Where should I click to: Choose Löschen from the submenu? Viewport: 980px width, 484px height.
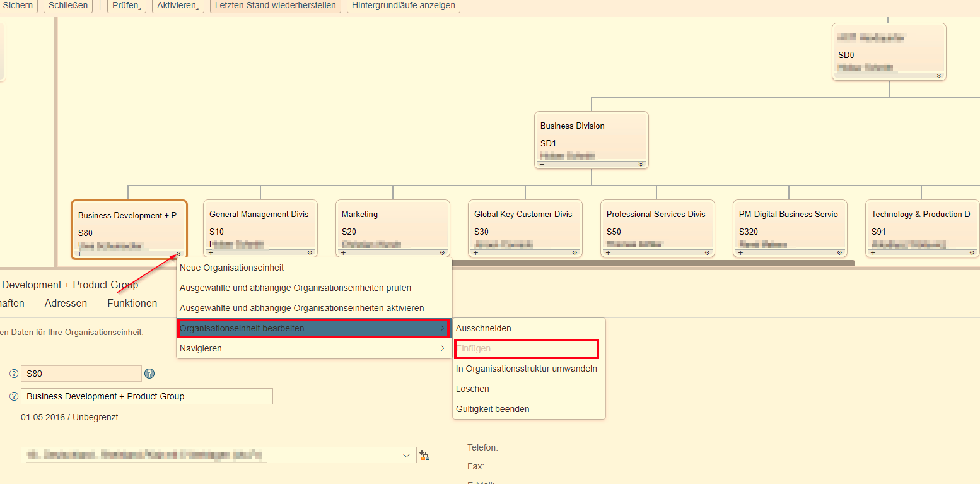point(528,389)
